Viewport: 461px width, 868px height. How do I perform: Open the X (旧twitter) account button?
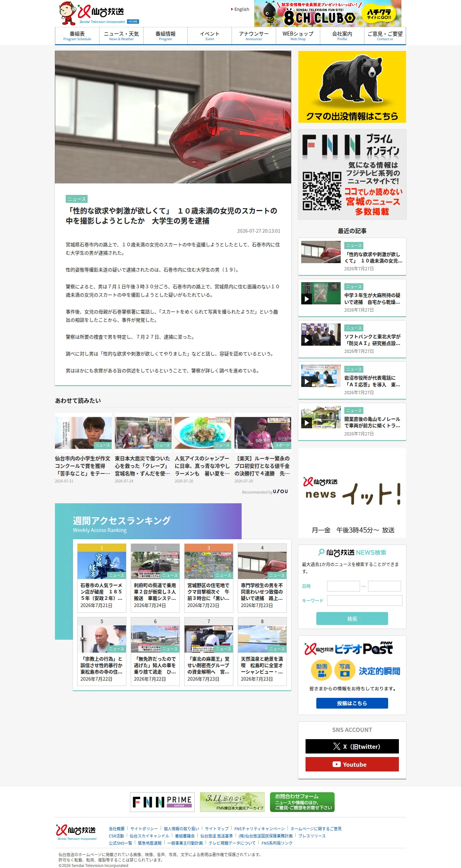click(x=352, y=746)
